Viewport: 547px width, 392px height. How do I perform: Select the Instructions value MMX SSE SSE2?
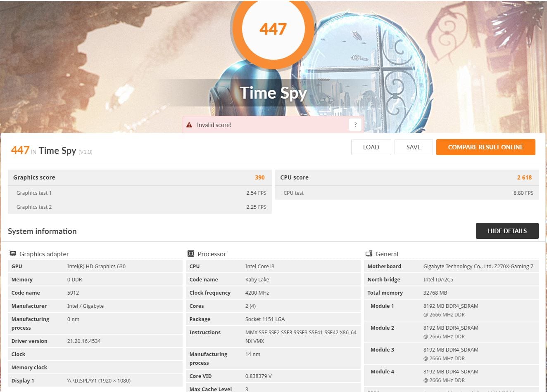point(301,337)
